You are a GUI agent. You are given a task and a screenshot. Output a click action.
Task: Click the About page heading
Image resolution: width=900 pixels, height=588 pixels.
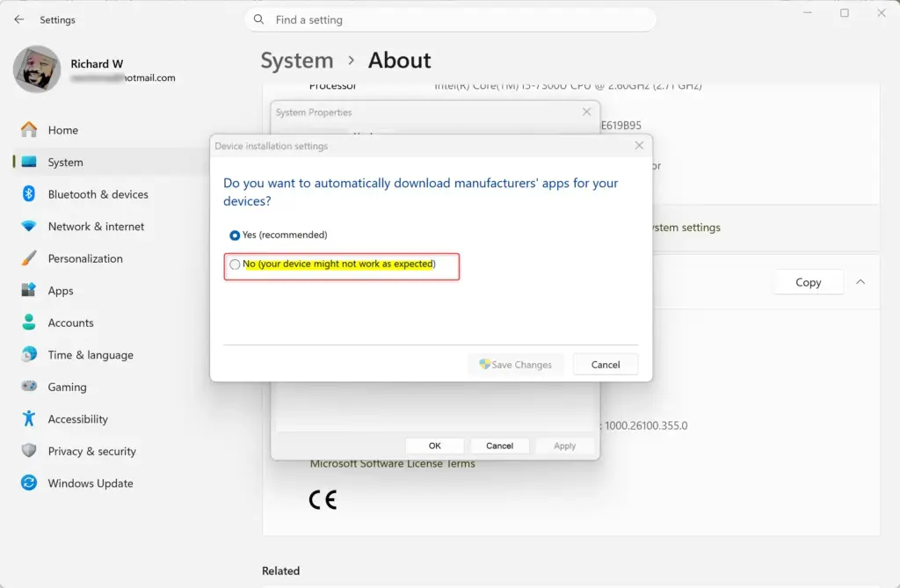click(x=400, y=61)
